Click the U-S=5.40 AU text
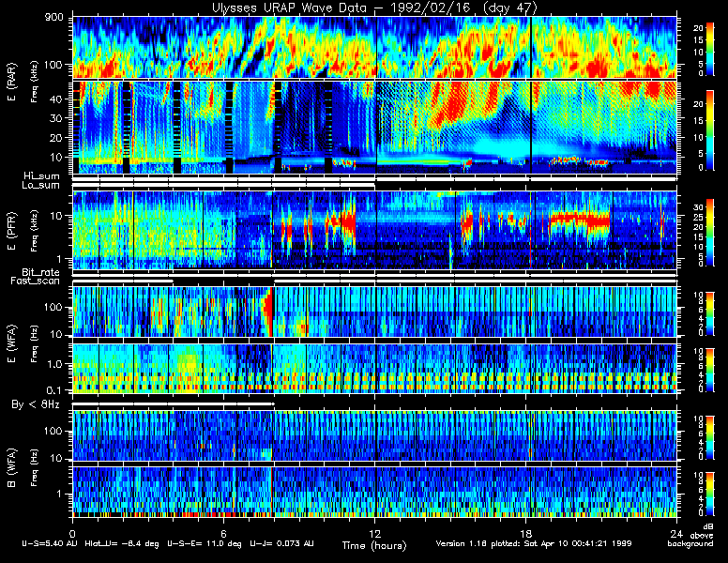The width and height of the screenshot is (728, 563). 50,543
